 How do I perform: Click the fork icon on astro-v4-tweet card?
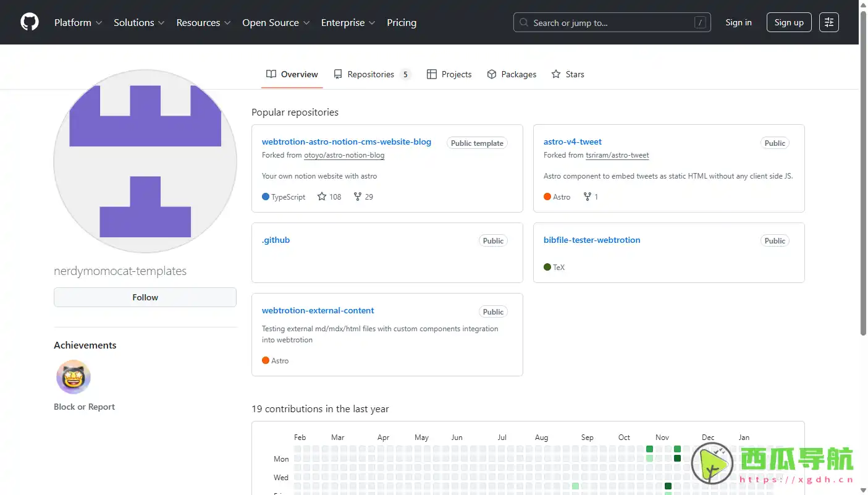click(x=585, y=197)
